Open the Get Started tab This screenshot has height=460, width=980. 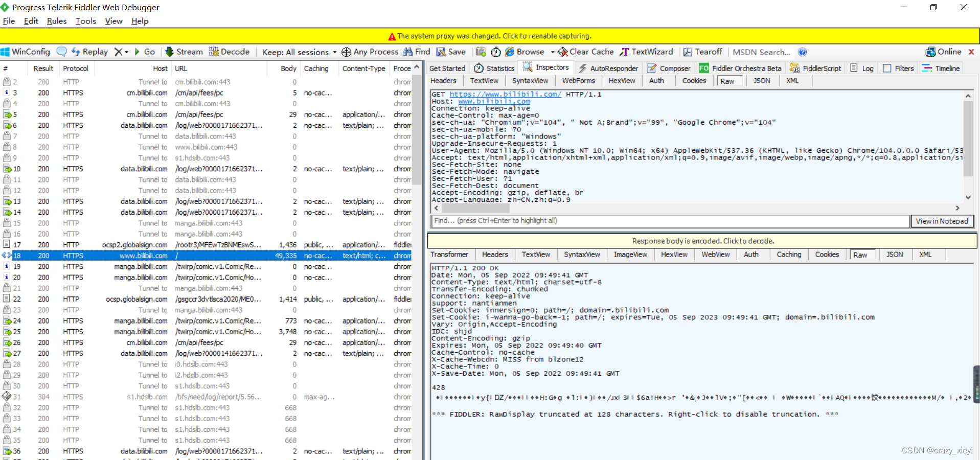click(x=447, y=68)
